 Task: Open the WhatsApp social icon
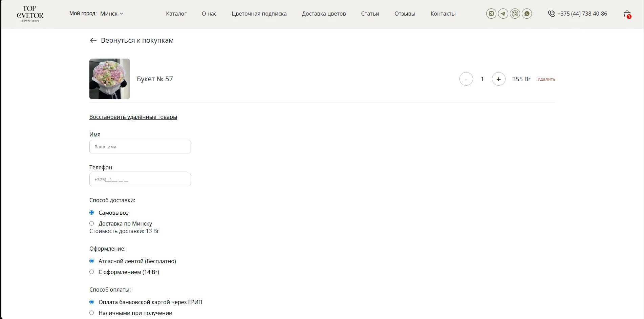click(x=527, y=14)
